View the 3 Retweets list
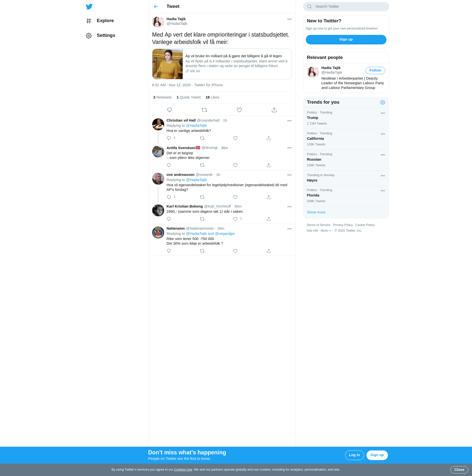 (x=162, y=97)
